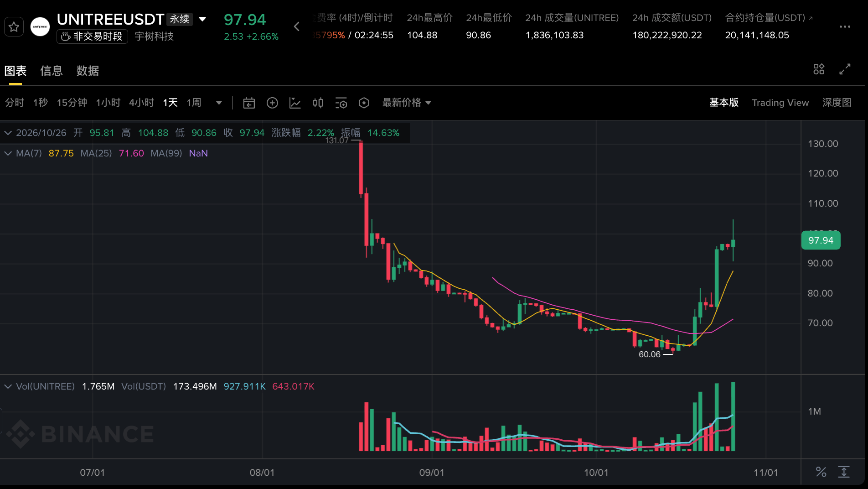This screenshot has height=489, width=868.
Task: Click the 24h 成交额 value 180,222,920.22
Action: tap(667, 35)
